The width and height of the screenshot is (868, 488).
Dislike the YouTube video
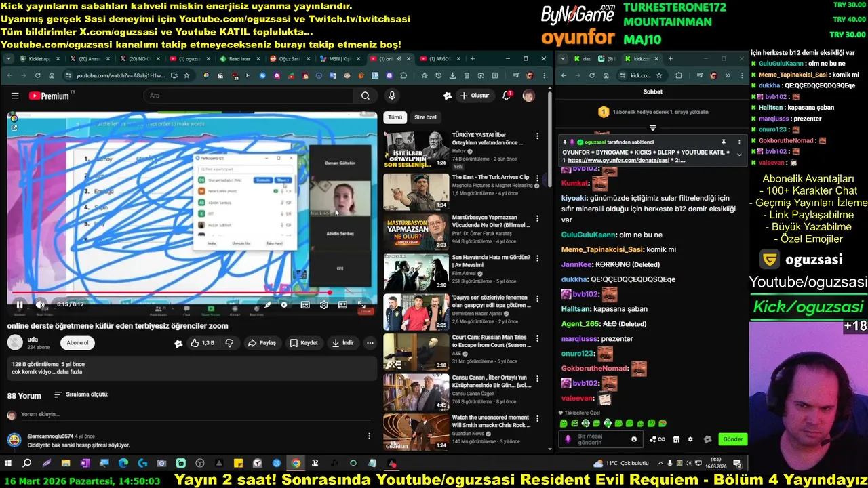pyautogui.click(x=229, y=343)
